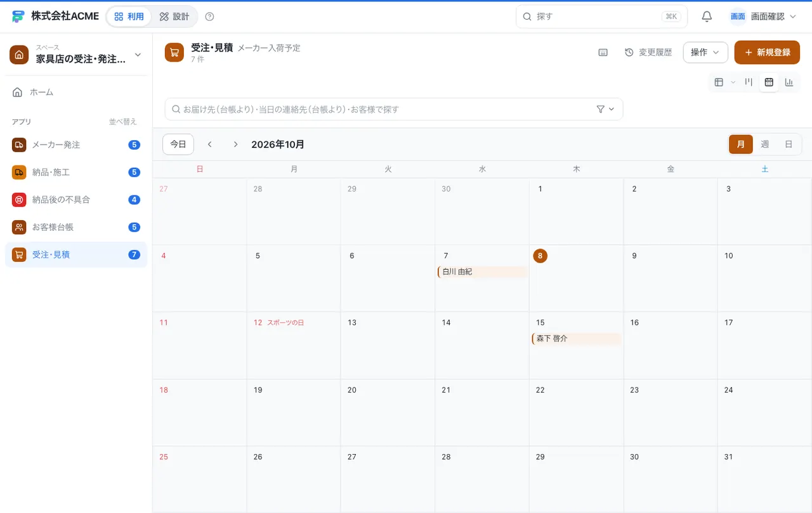Switch to 設計 mode
This screenshot has height=513, width=812.
pos(174,16)
